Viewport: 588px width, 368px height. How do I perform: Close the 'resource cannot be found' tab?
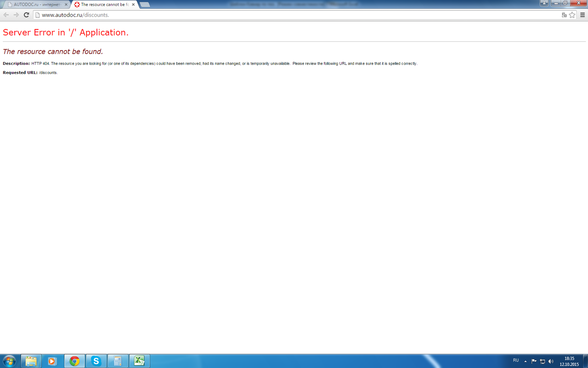[x=133, y=5]
